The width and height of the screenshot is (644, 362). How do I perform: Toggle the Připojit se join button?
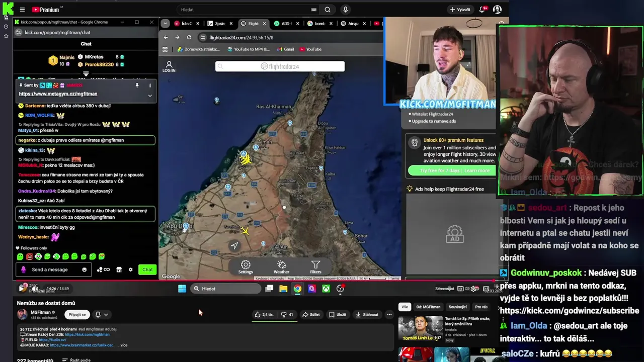click(77, 314)
